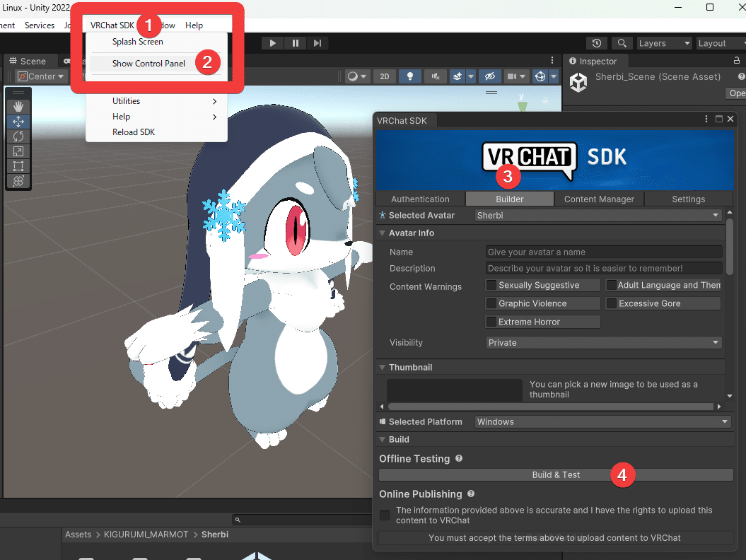
Task: Maximize the VRChat SDK panel
Action: click(719, 119)
